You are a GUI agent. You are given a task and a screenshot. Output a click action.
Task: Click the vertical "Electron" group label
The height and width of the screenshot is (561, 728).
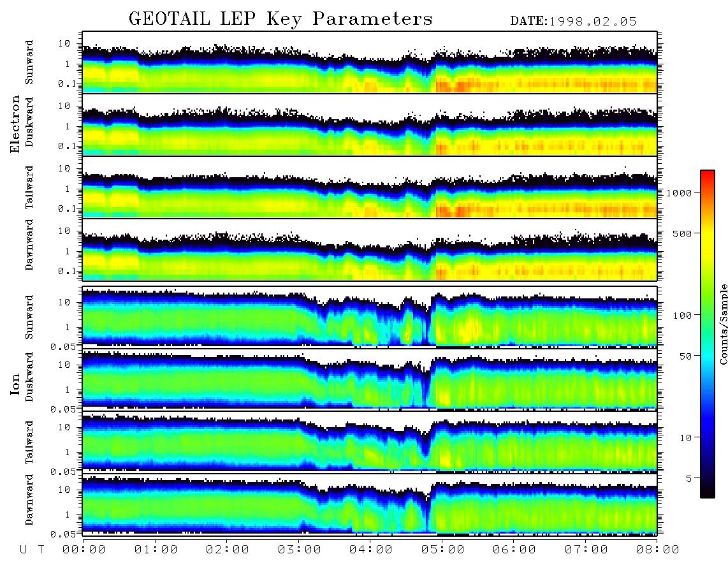(15, 124)
